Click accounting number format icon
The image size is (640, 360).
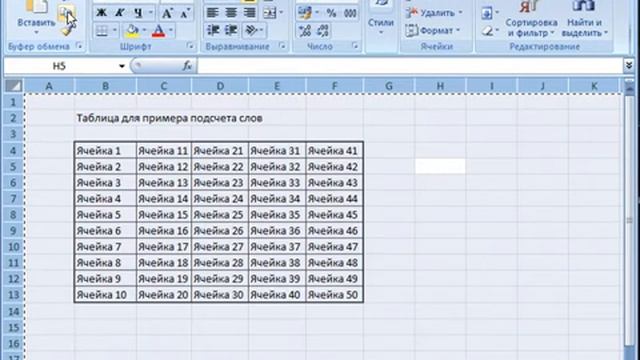(x=304, y=13)
